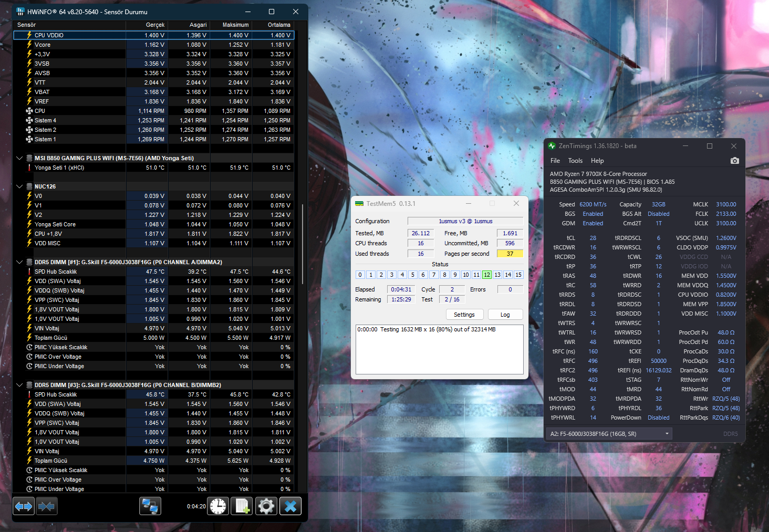Click the 1.2600V VSOC (SMU) value
Image resolution: width=769 pixels, height=532 pixels.
[x=726, y=238]
